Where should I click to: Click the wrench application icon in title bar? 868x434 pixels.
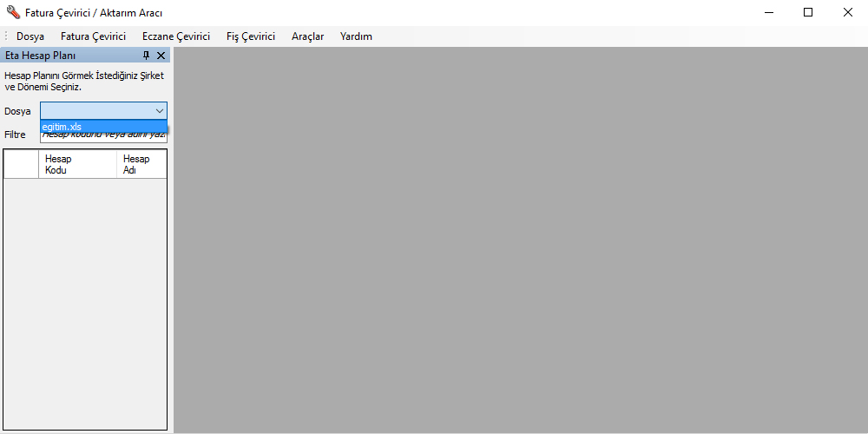(x=13, y=12)
